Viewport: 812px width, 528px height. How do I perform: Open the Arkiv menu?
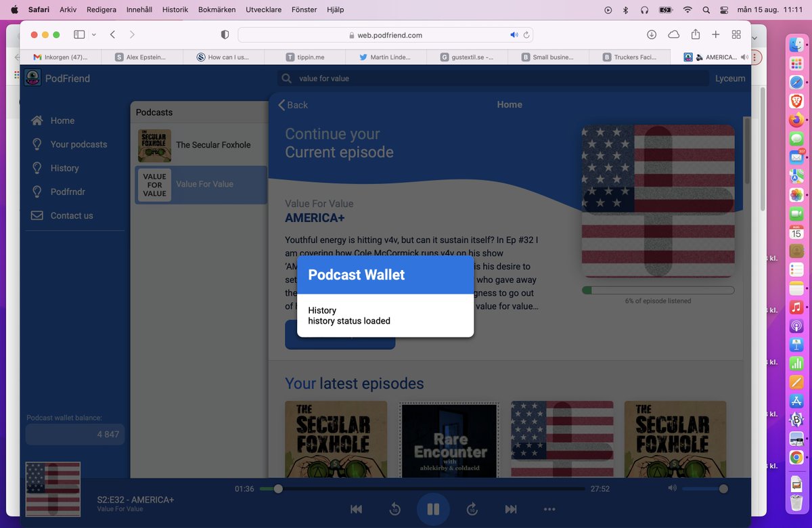[x=68, y=9]
